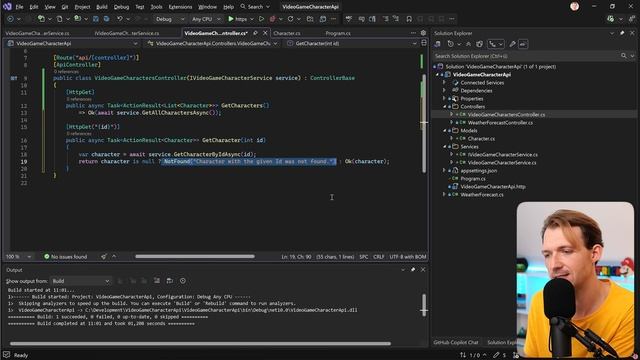Collapse the Models folder
Screen dimensions: 640x360
pos(444,131)
